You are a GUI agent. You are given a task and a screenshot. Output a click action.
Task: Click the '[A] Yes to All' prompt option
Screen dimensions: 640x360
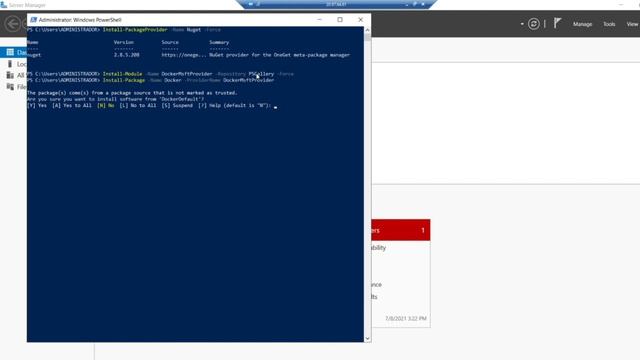(x=72, y=105)
